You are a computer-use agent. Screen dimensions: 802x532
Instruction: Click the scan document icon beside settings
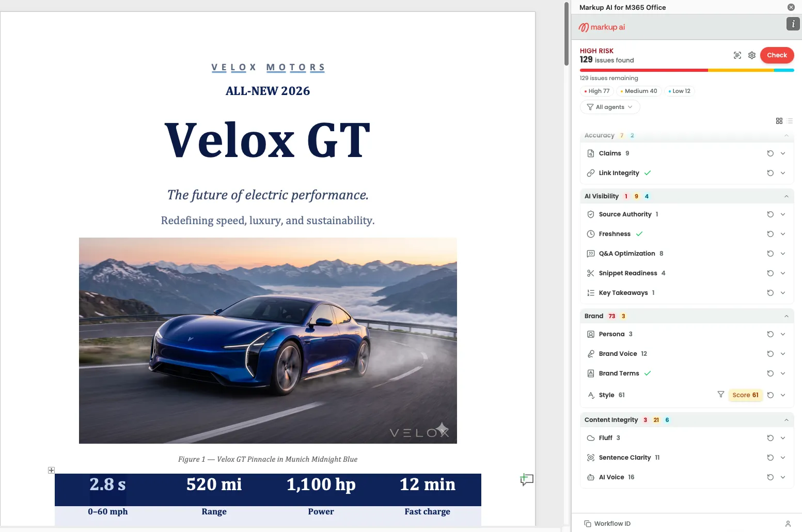pyautogui.click(x=737, y=55)
